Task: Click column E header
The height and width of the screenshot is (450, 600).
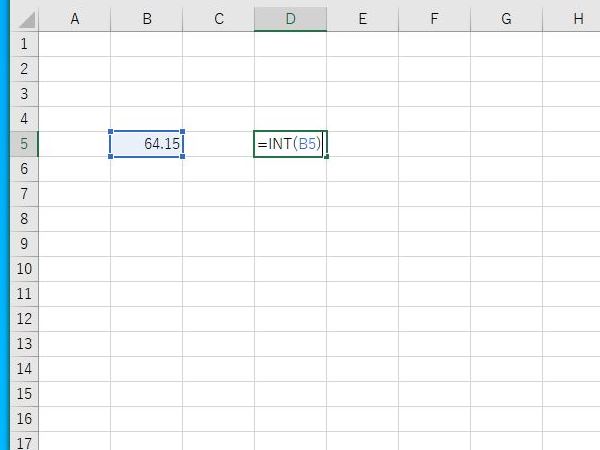Action: [x=362, y=19]
